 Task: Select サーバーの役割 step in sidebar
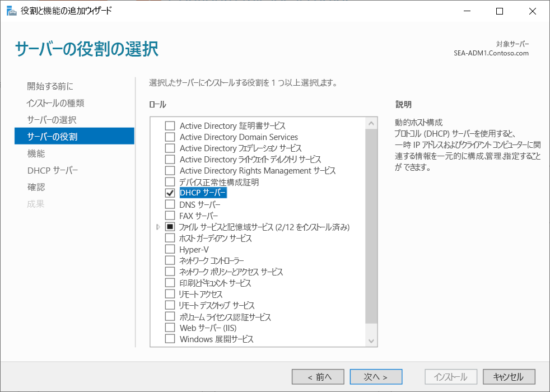pos(74,136)
